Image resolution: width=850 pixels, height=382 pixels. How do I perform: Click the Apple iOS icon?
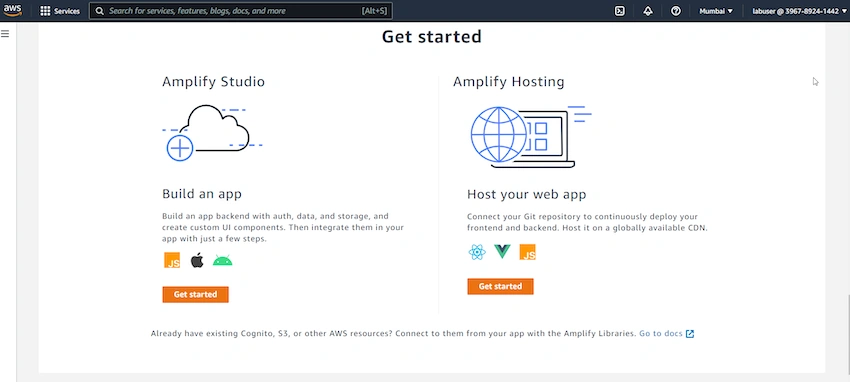point(197,260)
